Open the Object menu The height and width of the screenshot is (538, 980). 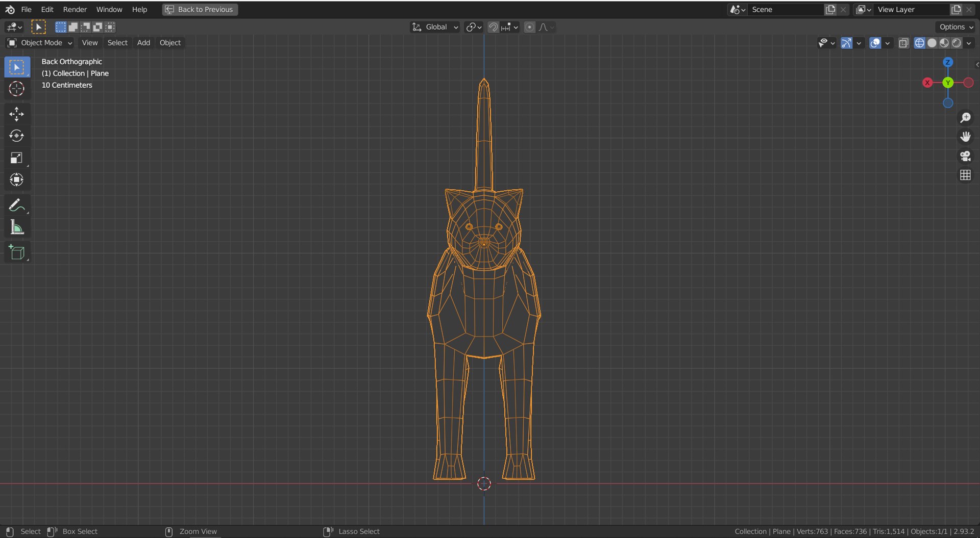(x=170, y=43)
